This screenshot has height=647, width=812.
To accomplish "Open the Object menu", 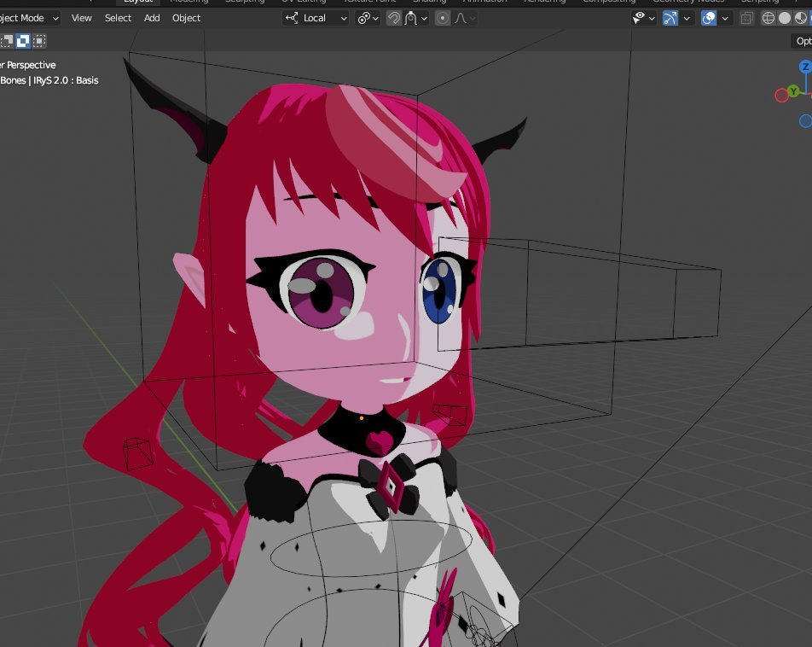I will tap(187, 18).
